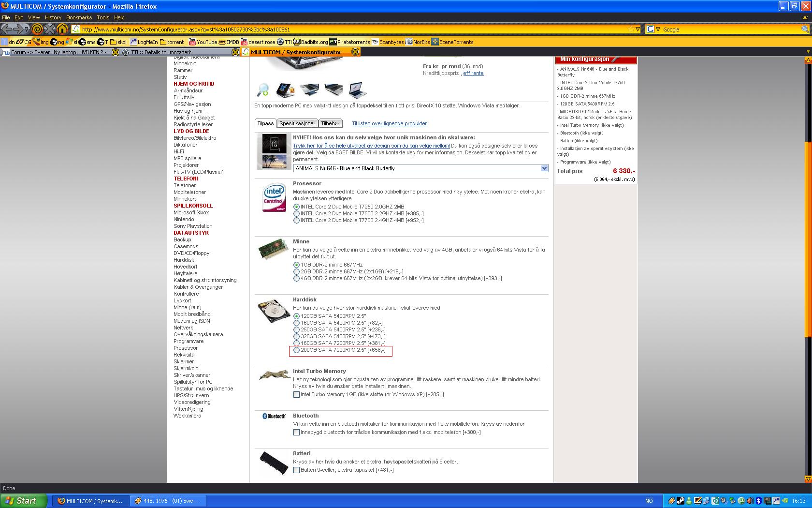Open the LogMeIn bookmark
Image resolution: width=812 pixels, height=508 pixels.
(x=144, y=42)
